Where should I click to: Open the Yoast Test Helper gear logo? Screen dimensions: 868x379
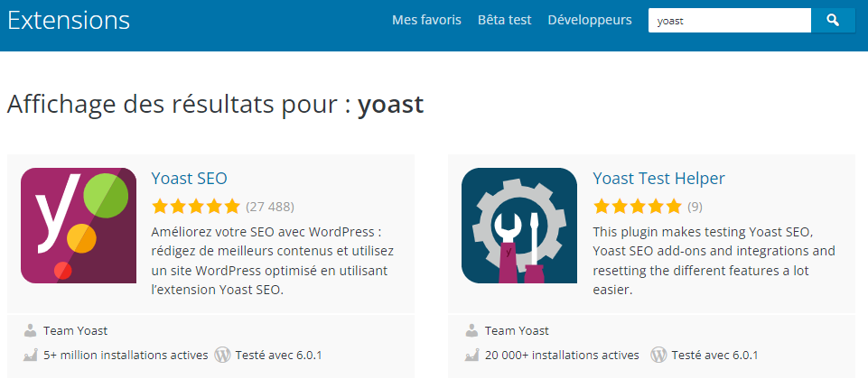pyautogui.click(x=519, y=226)
